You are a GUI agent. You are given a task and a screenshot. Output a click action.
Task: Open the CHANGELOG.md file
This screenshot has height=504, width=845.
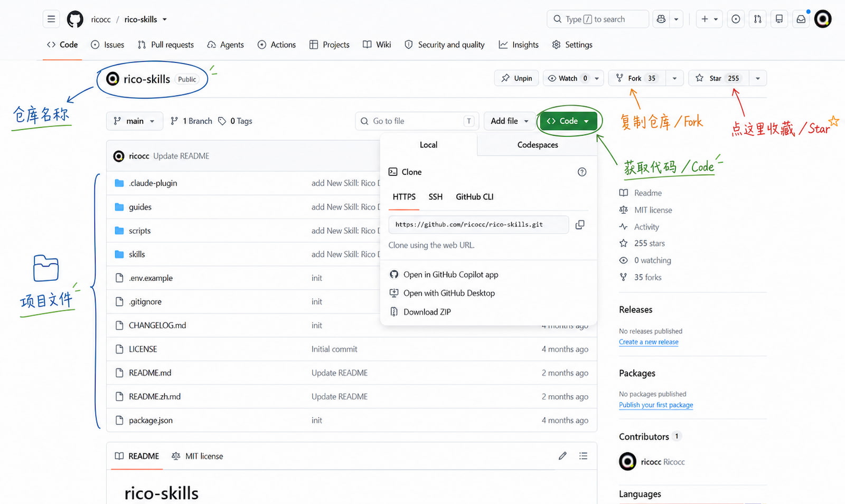coord(157,326)
